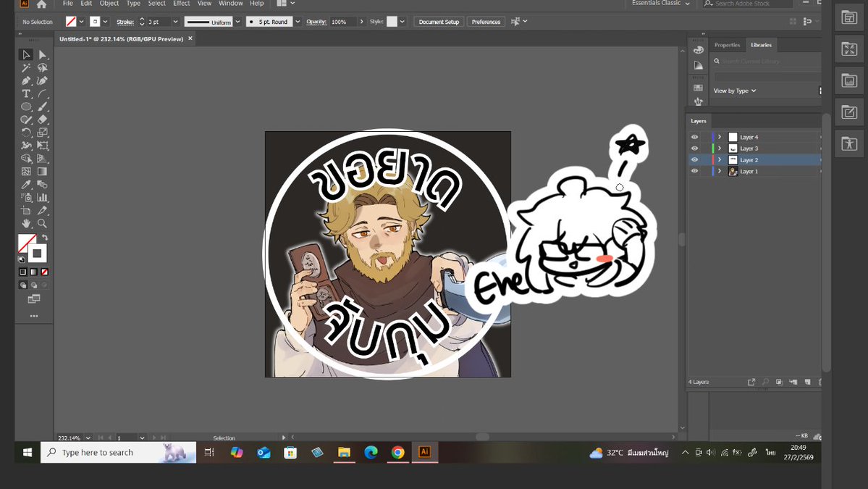Select the Lasso tool
868x489 pixels.
click(43, 67)
